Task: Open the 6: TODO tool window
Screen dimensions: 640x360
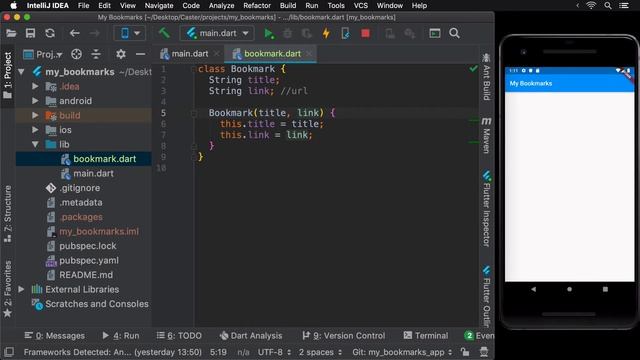Action: pyautogui.click(x=179, y=336)
